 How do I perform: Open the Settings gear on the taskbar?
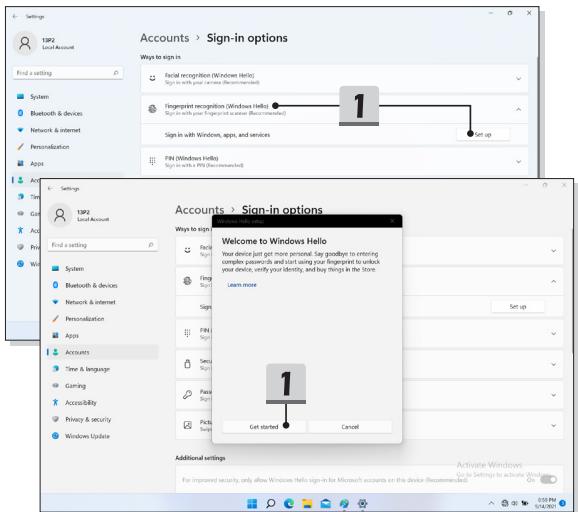pos(362,503)
